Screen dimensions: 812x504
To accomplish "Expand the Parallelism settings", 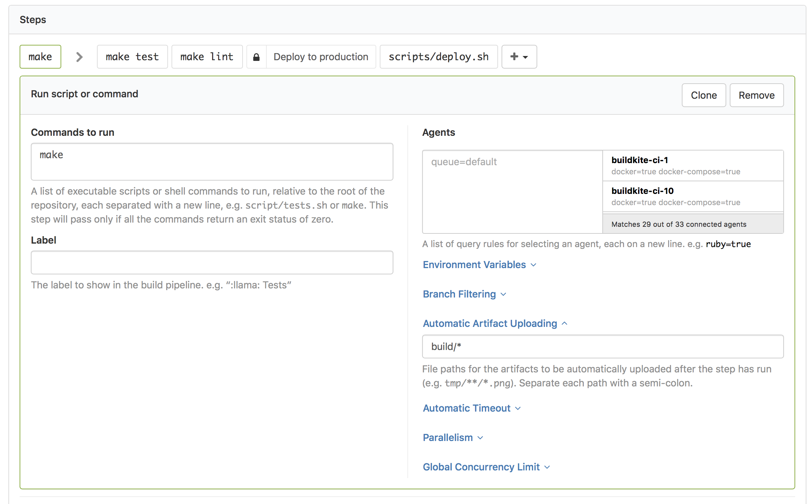I will (x=453, y=437).
